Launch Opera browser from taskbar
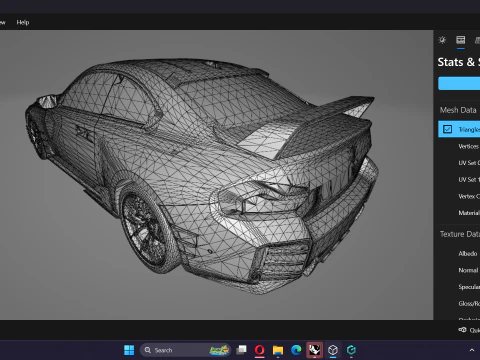This screenshot has width=480, height=360. (259, 350)
